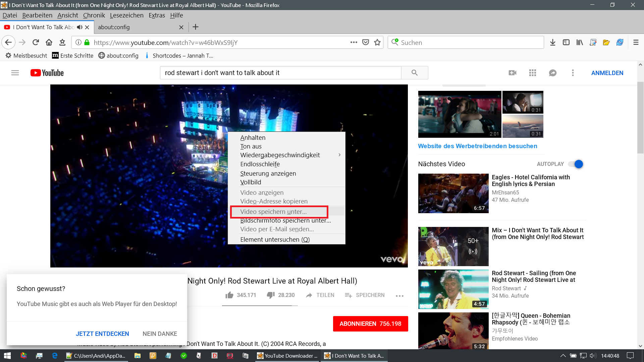Click the create video camera icon
This screenshot has width=644, height=362.
point(512,73)
